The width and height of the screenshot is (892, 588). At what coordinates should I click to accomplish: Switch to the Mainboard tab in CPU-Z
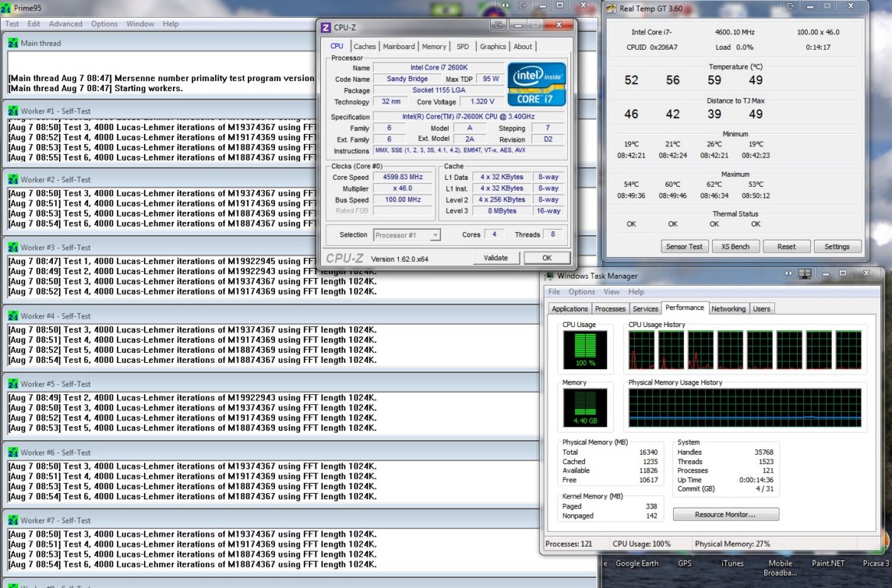(x=399, y=47)
